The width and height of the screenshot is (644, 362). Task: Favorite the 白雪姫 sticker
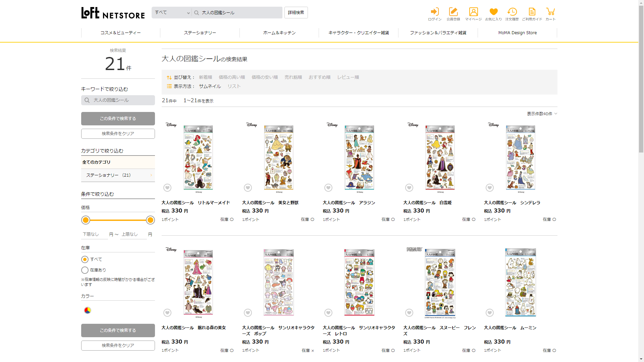point(409,188)
